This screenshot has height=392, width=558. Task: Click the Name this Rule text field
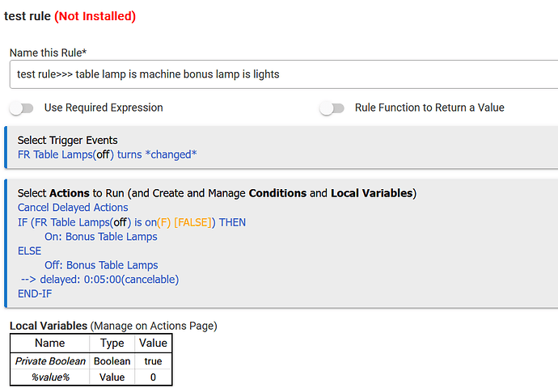[283, 74]
